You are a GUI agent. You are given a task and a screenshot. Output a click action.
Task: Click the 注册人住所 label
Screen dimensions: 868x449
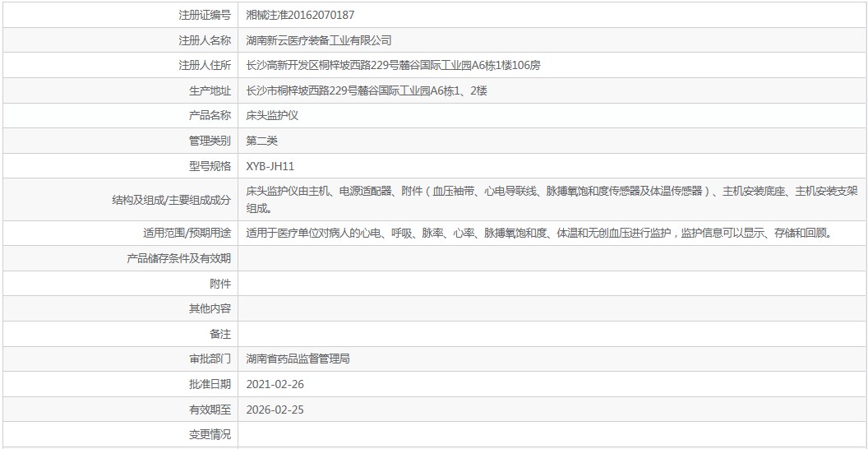[x=205, y=65]
